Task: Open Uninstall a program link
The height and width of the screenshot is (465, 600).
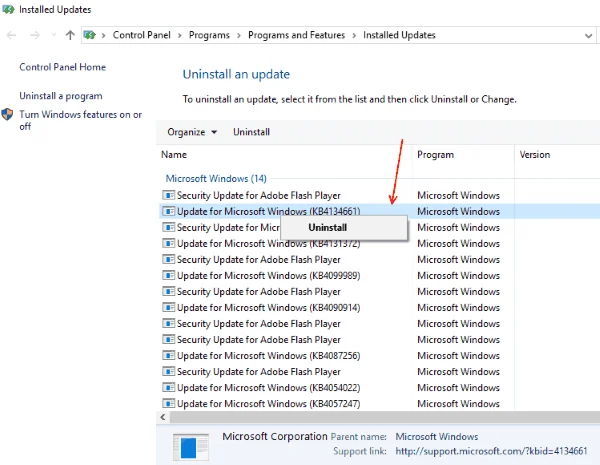Action: point(61,96)
